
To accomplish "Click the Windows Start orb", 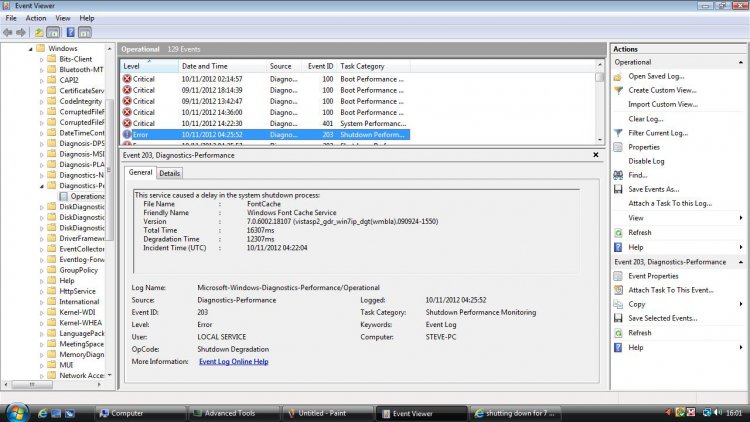I will [16, 412].
